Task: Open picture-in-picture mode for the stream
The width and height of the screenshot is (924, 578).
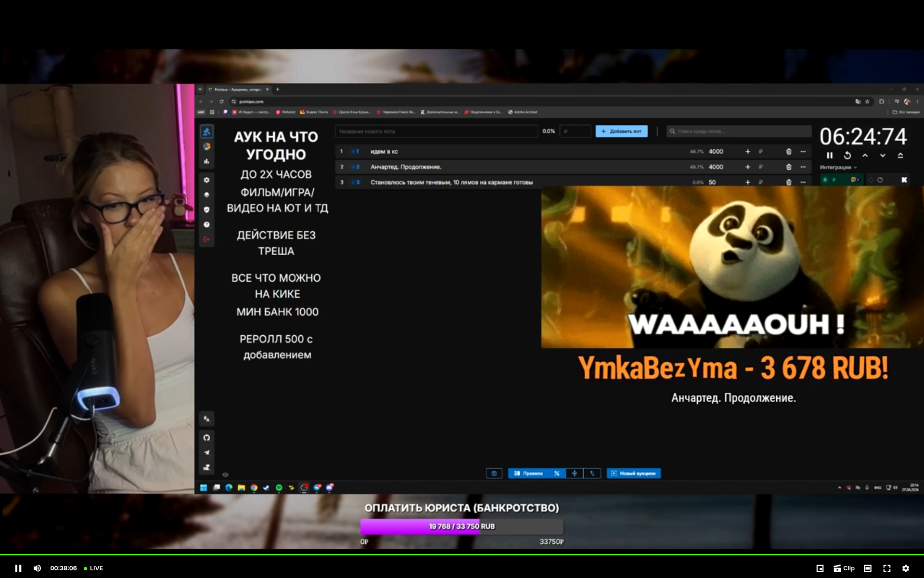Action: click(x=820, y=568)
